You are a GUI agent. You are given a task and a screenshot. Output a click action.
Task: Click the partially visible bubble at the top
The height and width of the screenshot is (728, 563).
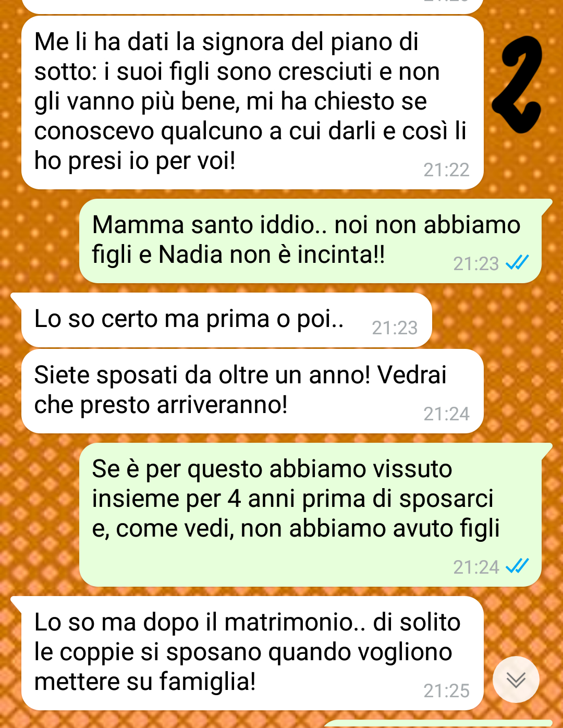tap(252, 6)
